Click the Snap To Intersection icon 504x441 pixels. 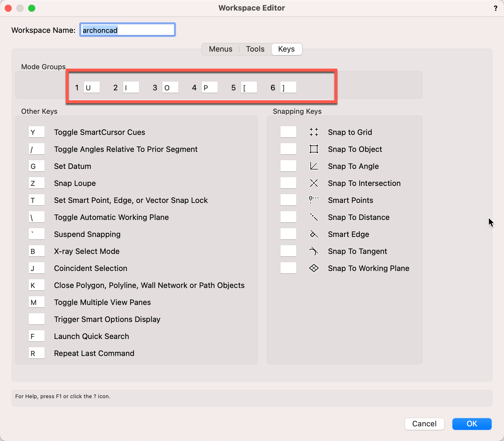click(314, 183)
